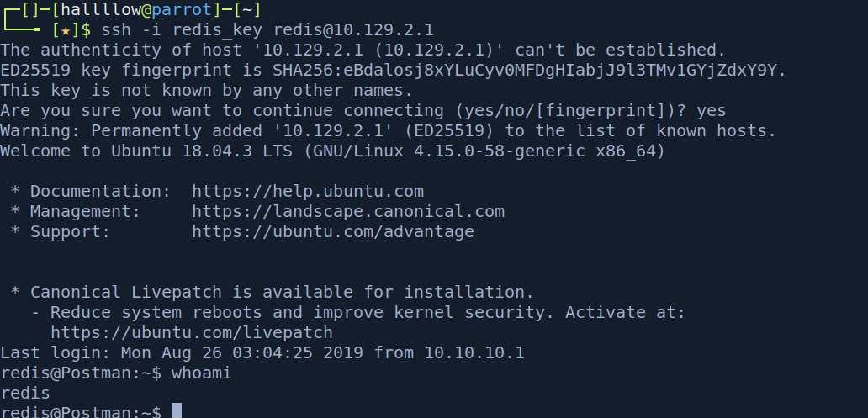Click the 'whoami' command text
Viewport: 868px width, 418px height.
202,373
